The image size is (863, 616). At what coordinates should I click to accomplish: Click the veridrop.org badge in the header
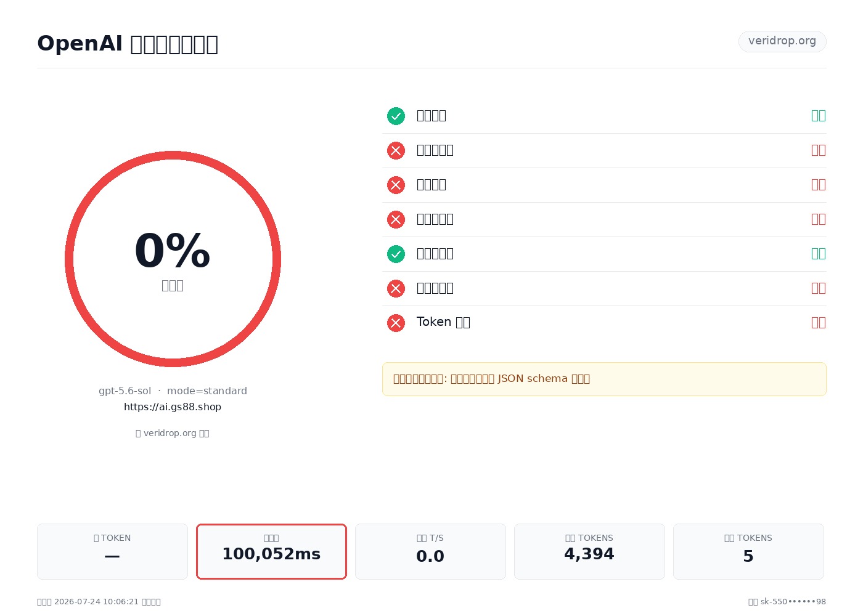(782, 41)
